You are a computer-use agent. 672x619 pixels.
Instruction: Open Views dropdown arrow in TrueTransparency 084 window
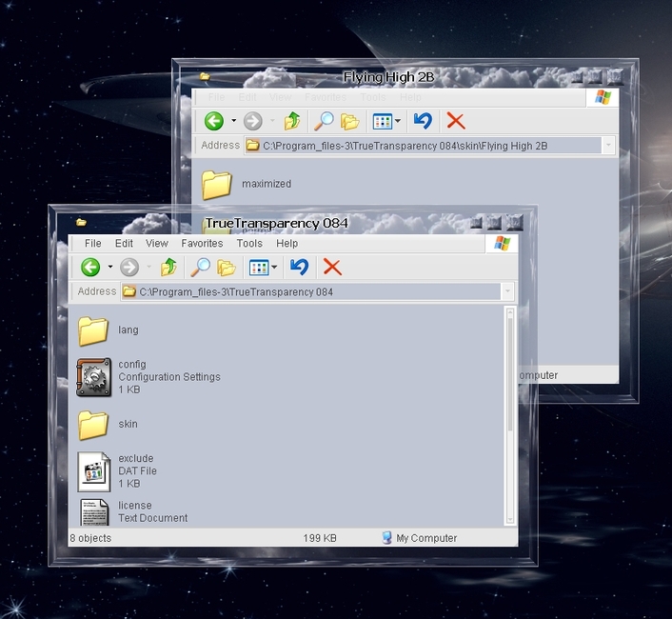click(x=274, y=267)
